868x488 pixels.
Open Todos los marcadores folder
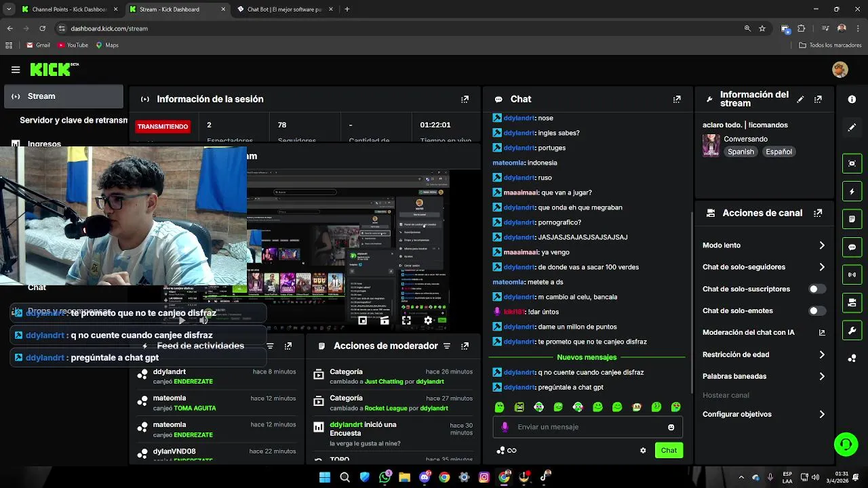(x=830, y=45)
